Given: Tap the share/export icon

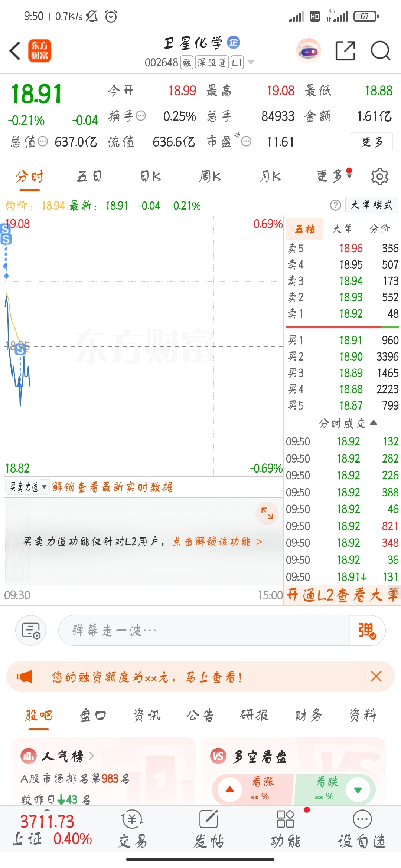Looking at the screenshot, I should [x=345, y=51].
